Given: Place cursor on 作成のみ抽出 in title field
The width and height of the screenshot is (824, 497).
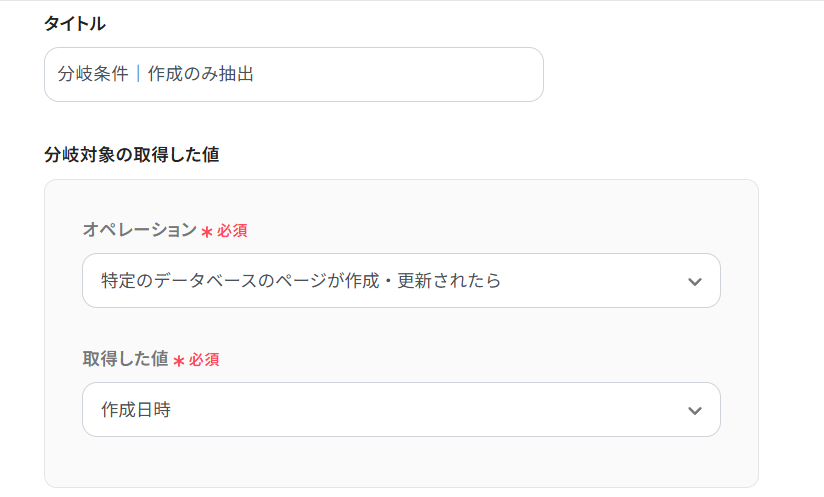Looking at the screenshot, I should point(201,75).
